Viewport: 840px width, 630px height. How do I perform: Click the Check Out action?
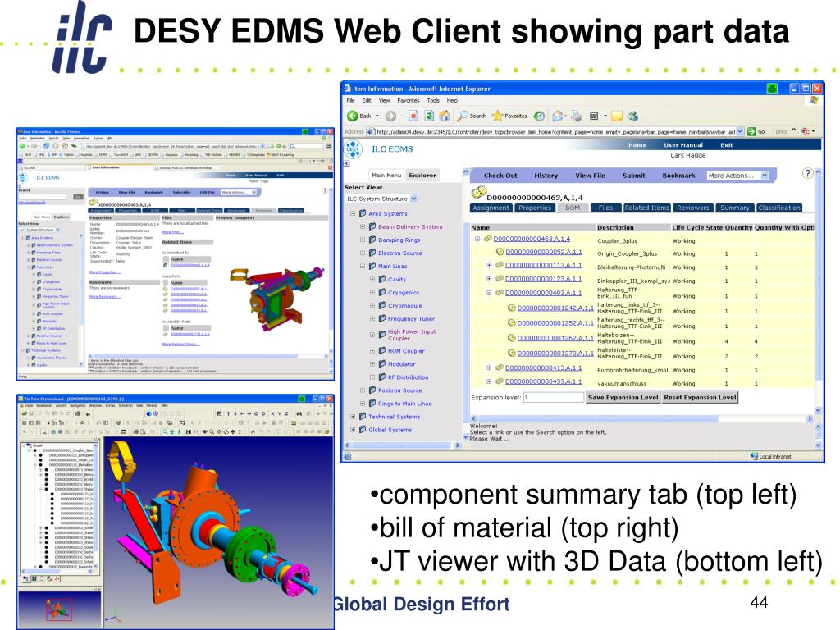(500, 176)
